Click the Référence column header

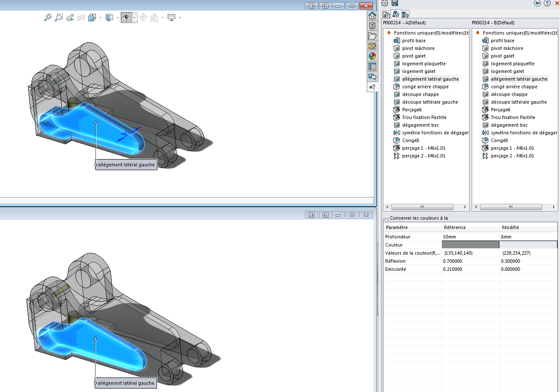point(470,227)
